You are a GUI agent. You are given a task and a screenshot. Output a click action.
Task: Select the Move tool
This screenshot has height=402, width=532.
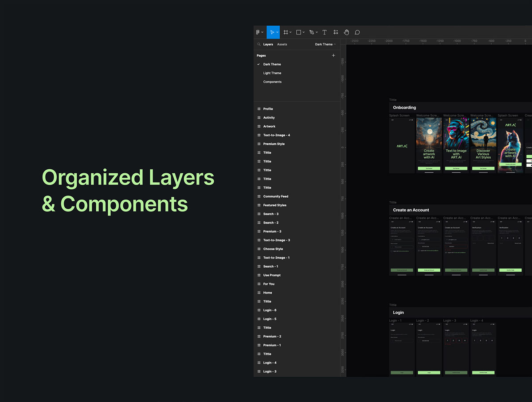[x=272, y=32]
